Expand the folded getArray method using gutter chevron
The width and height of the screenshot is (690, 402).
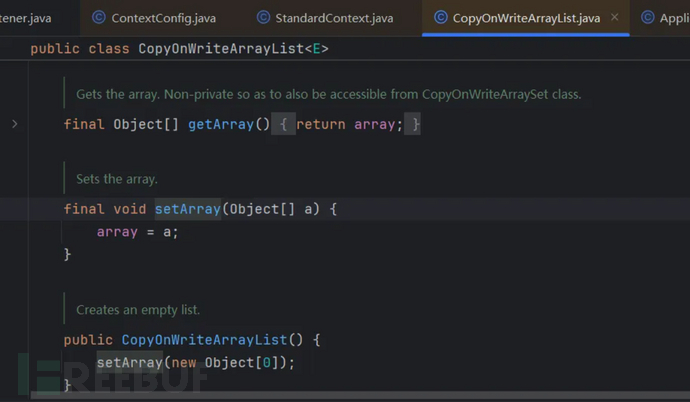click(x=14, y=124)
